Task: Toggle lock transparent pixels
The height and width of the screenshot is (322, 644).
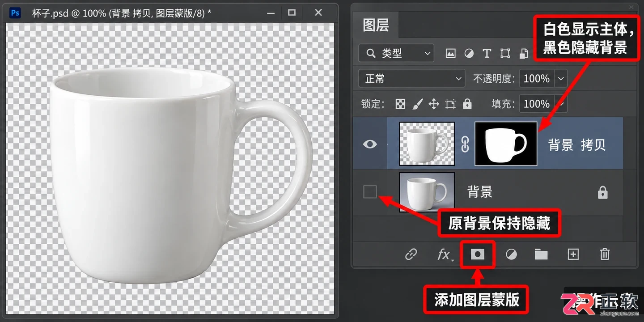Action: click(x=400, y=104)
